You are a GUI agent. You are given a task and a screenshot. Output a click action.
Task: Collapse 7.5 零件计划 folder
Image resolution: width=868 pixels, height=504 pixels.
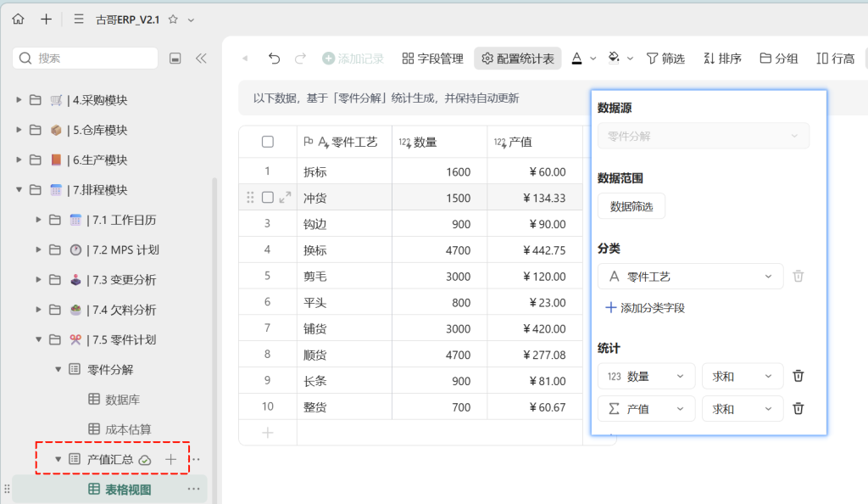tap(38, 339)
